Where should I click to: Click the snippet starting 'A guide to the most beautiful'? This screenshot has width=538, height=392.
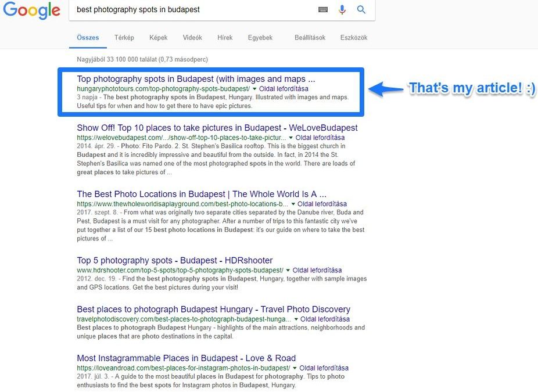pyautogui.click(x=211, y=381)
